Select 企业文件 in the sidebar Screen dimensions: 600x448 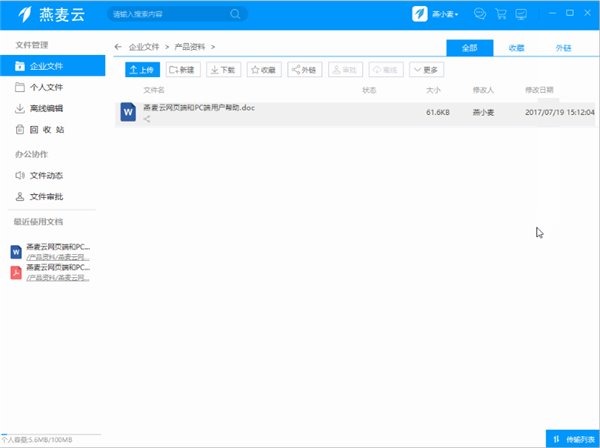[53, 66]
